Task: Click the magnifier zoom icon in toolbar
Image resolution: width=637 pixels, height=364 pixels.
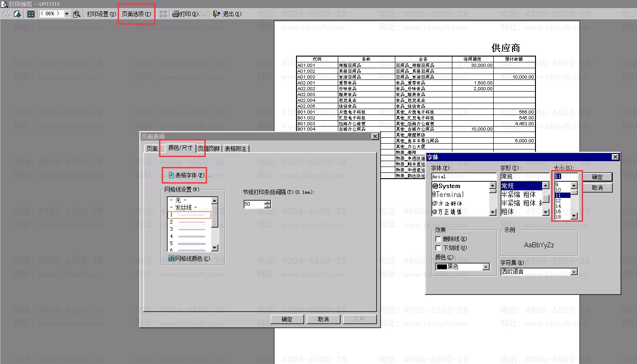Action: 77,14
